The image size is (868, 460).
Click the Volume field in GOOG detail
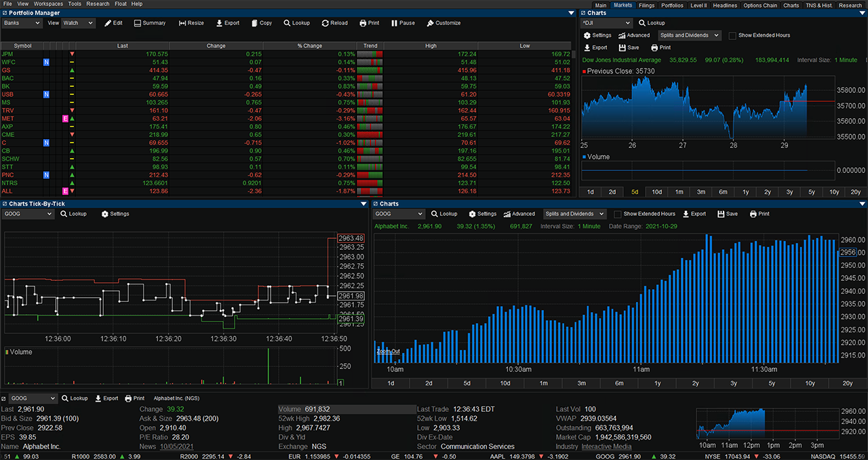coord(347,409)
